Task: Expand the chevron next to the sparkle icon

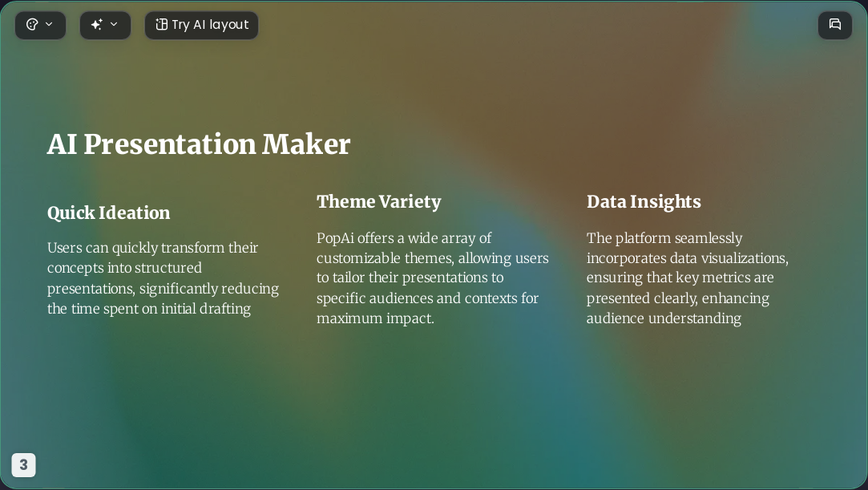Action: [114, 24]
